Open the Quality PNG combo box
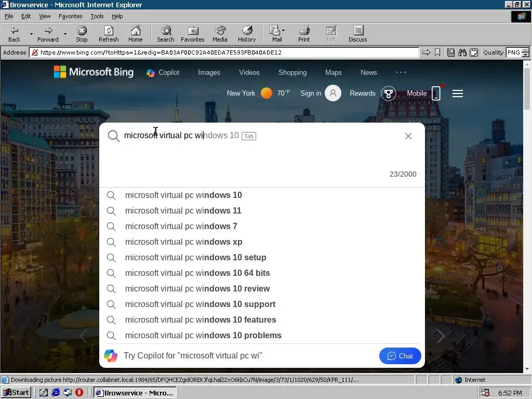 [x=517, y=52]
